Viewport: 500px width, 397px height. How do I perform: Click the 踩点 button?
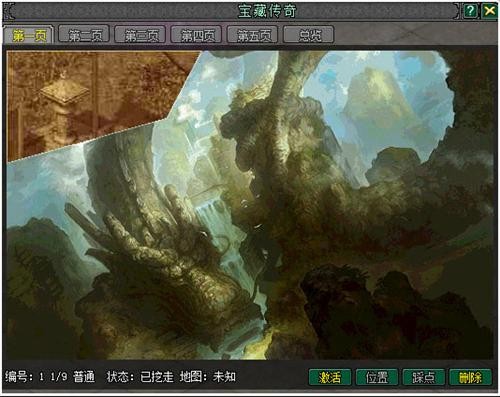pyautogui.click(x=424, y=377)
